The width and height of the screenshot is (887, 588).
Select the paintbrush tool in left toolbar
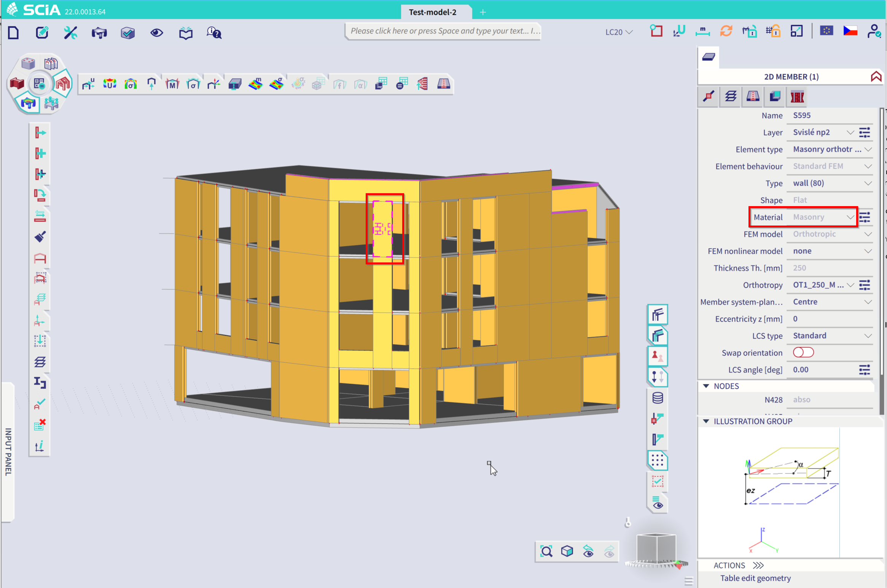(40, 237)
